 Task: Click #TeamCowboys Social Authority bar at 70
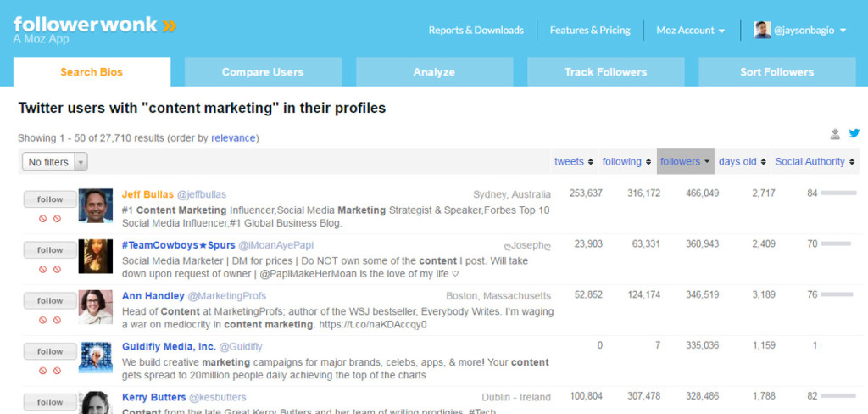[x=836, y=243]
